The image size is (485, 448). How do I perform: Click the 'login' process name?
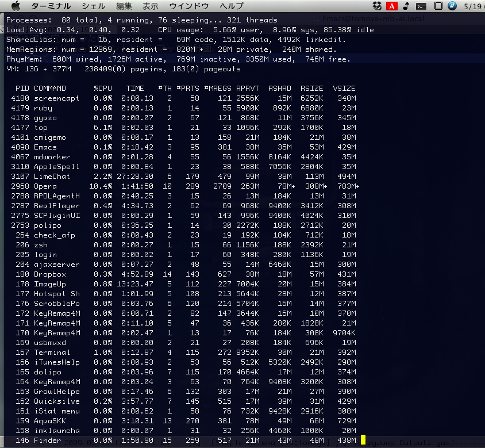click(x=45, y=255)
